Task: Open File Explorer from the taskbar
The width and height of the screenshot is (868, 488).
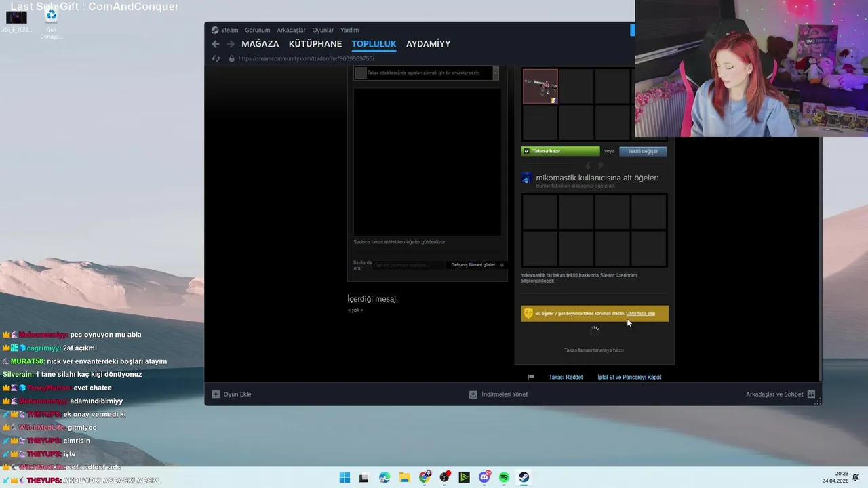Action: pos(404,477)
